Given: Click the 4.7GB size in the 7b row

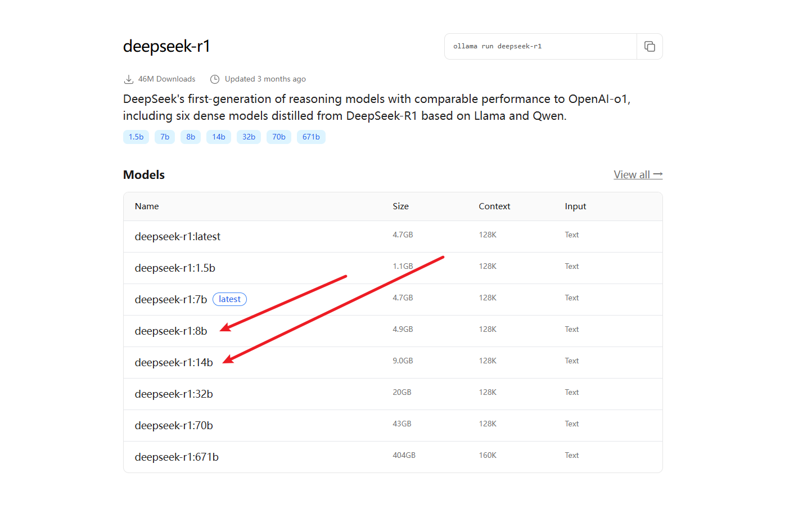Looking at the screenshot, I should tap(403, 298).
